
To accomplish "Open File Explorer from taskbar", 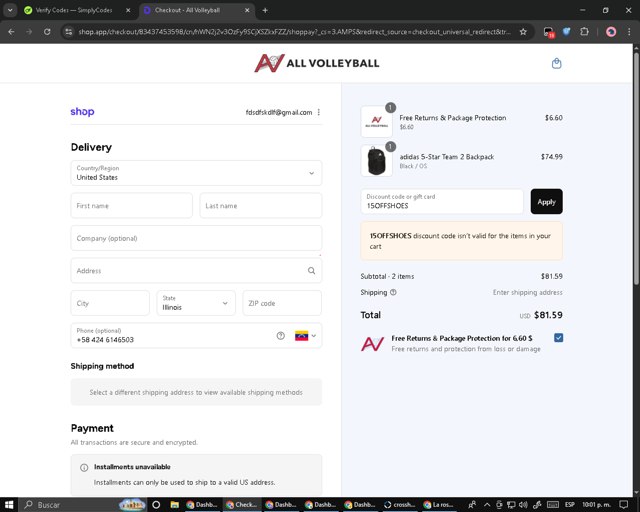I will 175,505.
